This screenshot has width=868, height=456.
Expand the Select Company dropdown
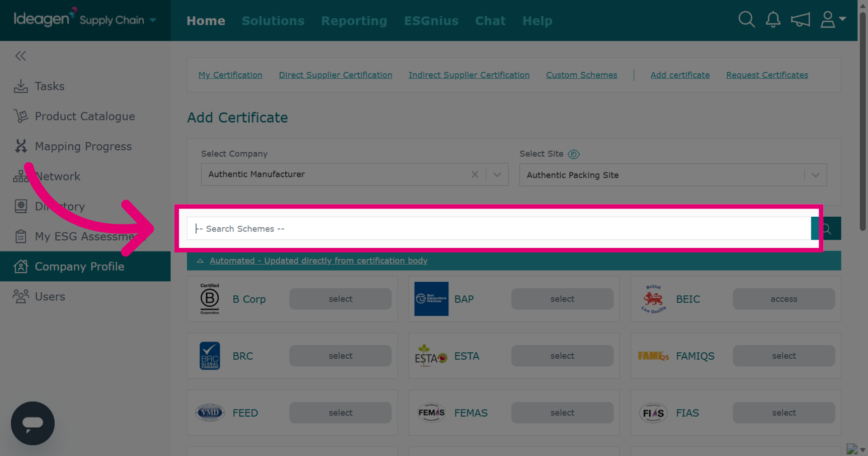[497, 175]
